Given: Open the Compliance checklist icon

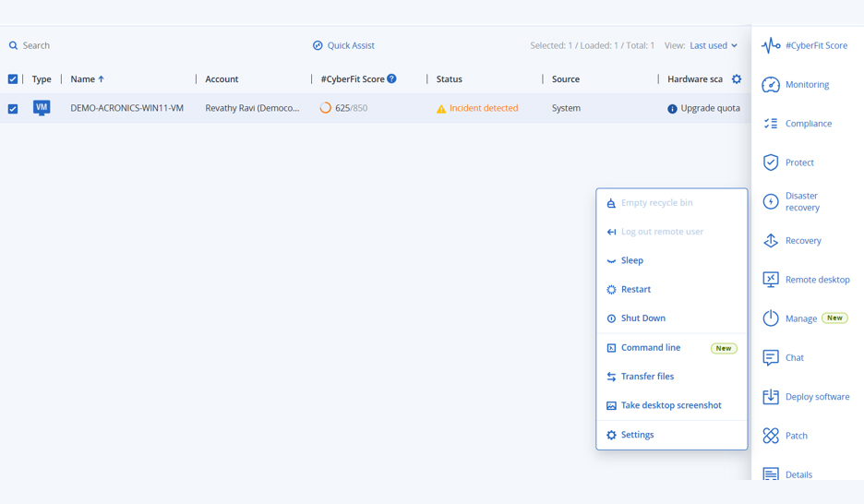Looking at the screenshot, I should click(x=771, y=124).
